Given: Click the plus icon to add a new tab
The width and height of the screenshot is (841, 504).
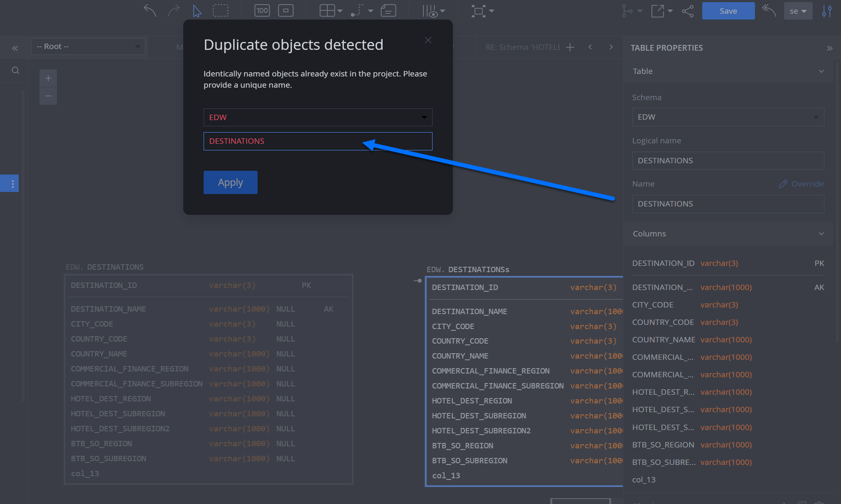Looking at the screenshot, I should pos(571,47).
